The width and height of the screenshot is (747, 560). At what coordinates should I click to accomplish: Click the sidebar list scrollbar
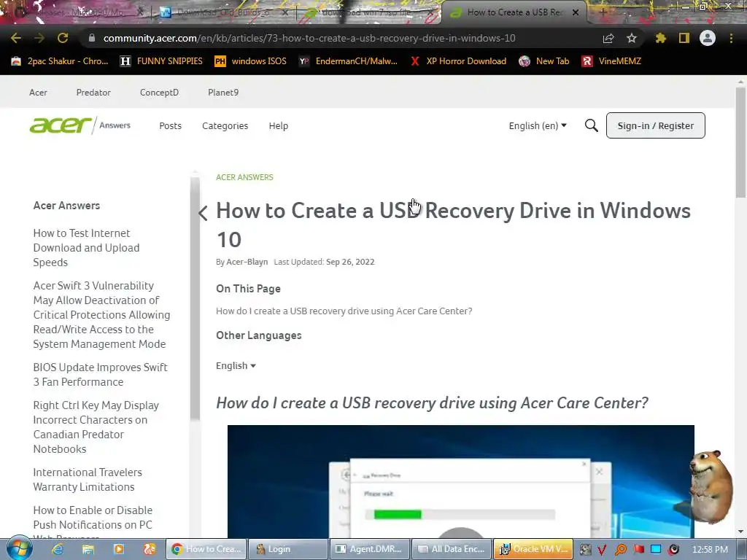195,297
